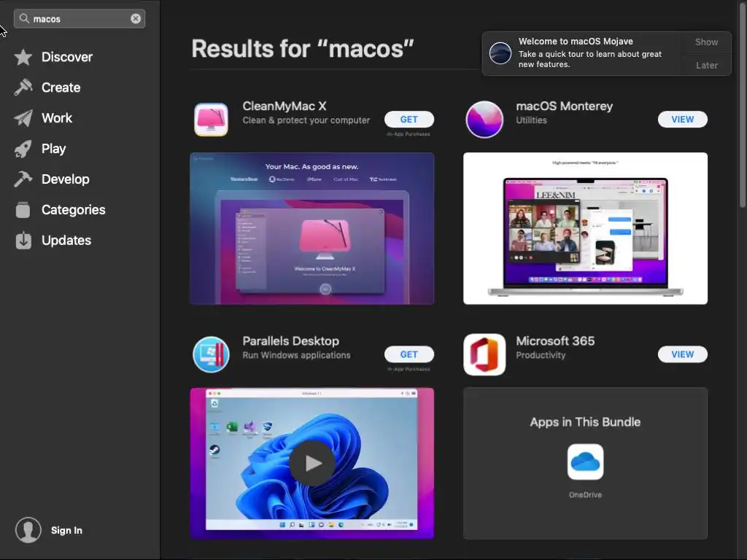Screen dimensions: 747x560
Task: Click the Welcome to macOS Mojave text
Action: click(x=576, y=42)
